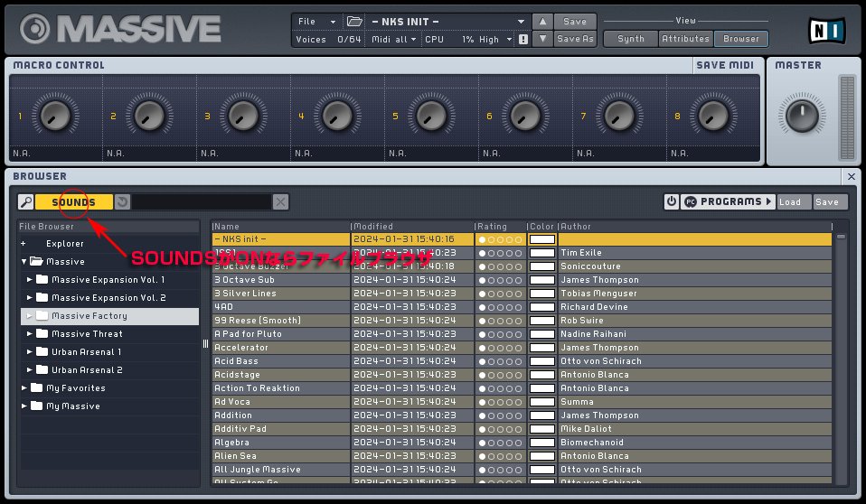This screenshot has height=504, width=866.
Task: Click the refresh icon next to SOUNDS
Action: tap(122, 202)
